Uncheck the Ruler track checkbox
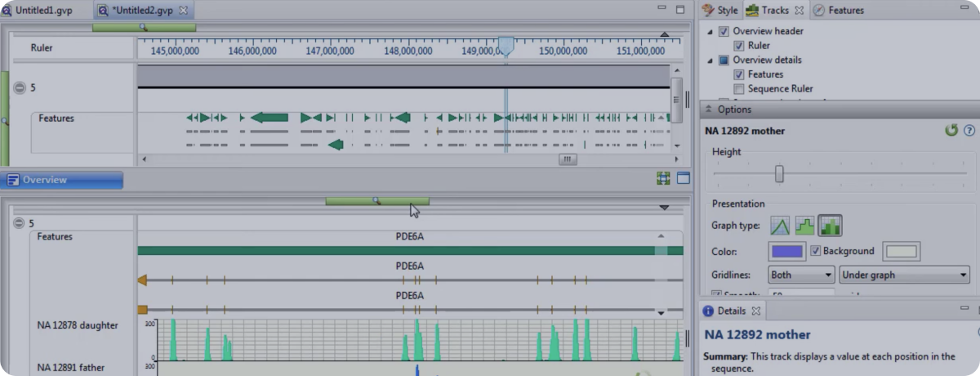Image resolution: width=980 pixels, height=376 pixels. (738, 46)
